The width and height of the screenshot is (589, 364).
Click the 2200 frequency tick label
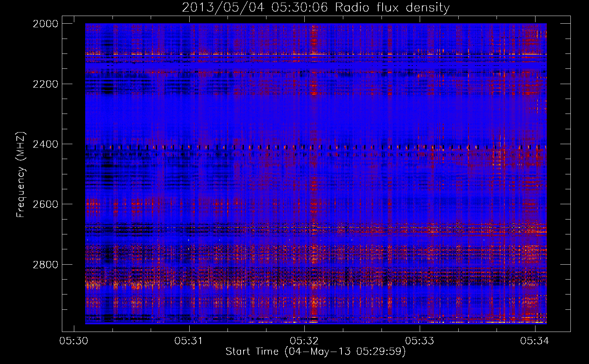pos(46,84)
